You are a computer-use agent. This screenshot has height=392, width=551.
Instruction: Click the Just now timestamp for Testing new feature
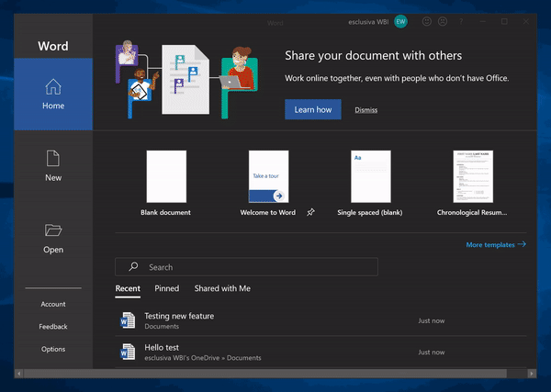pos(432,320)
